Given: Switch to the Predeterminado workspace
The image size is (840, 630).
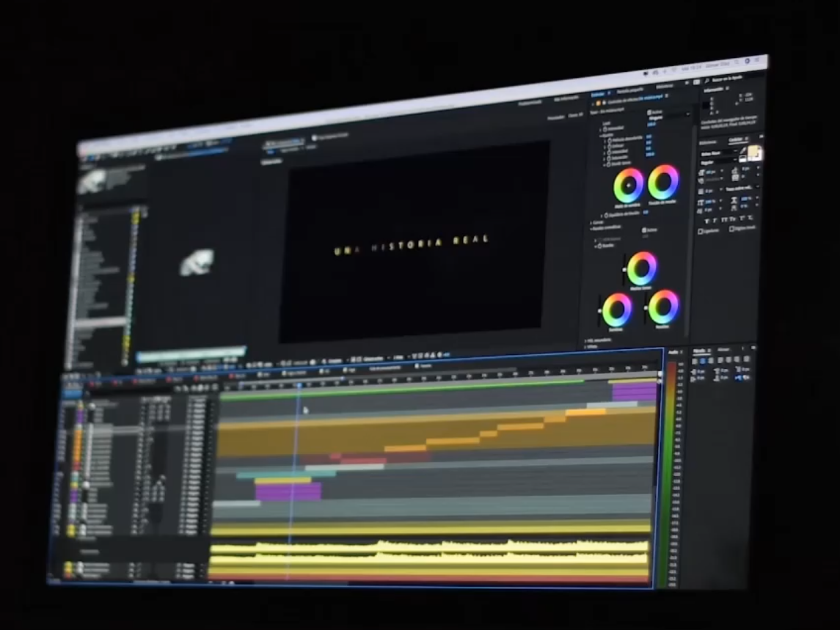Looking at the screenshot, I should point(530,102).
